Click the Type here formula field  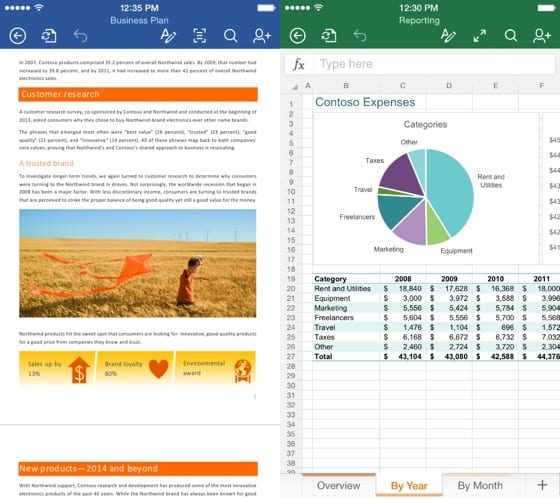[x=434, y=64]
